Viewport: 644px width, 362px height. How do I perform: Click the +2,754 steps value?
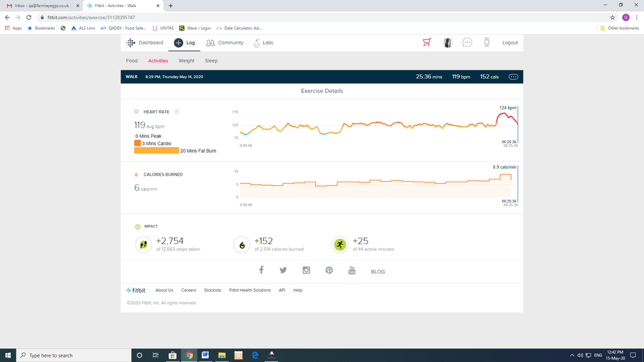pyautogui.click(x=170, y=241)
